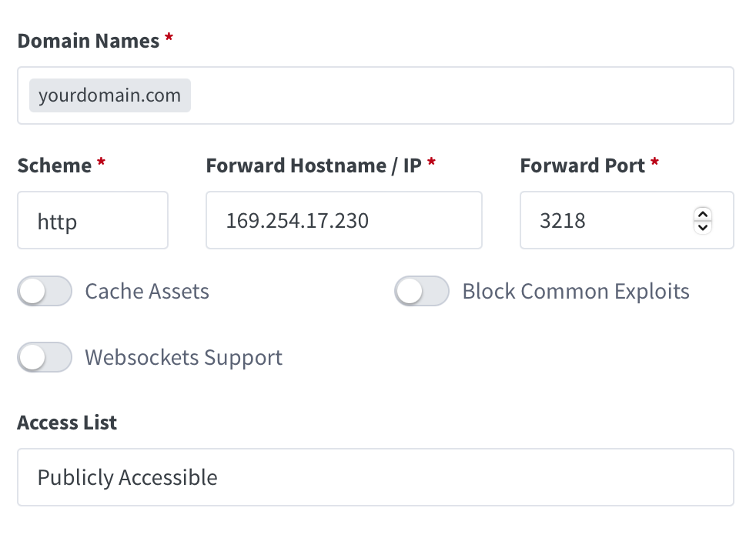
Task: Click the "Block Common Exploits" label text
Action: pyautogui.click(x=576, y=292)
